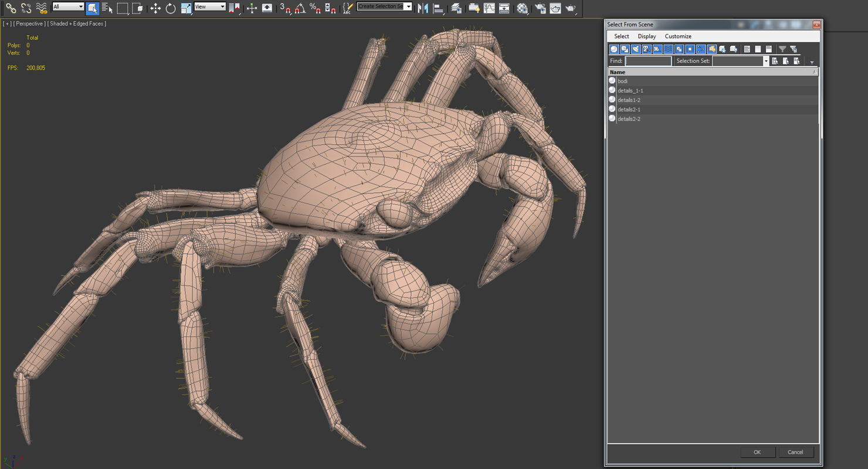Open the Shaded + Edged Faces menu
Viewport: 868px width, 469px height.
[77, 23]
